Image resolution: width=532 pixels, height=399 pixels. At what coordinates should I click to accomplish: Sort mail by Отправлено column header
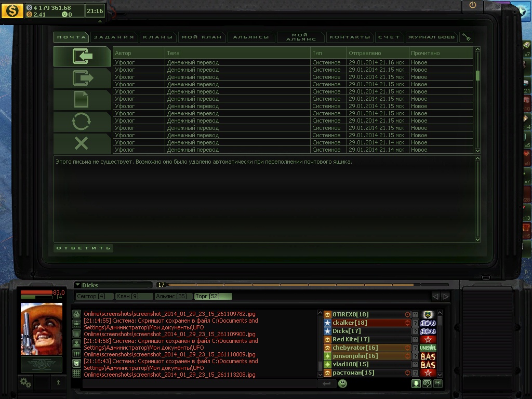point(378,53)
